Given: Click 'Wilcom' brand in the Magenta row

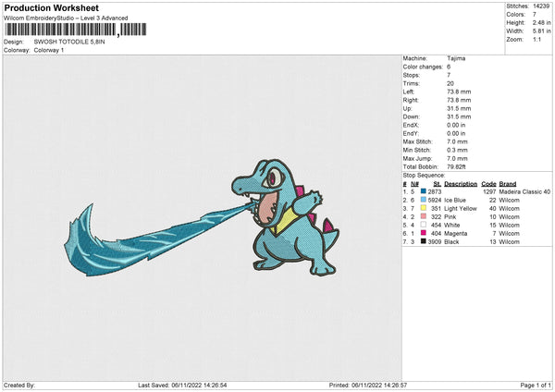Looking at the screenshot, I should (510, 234).
